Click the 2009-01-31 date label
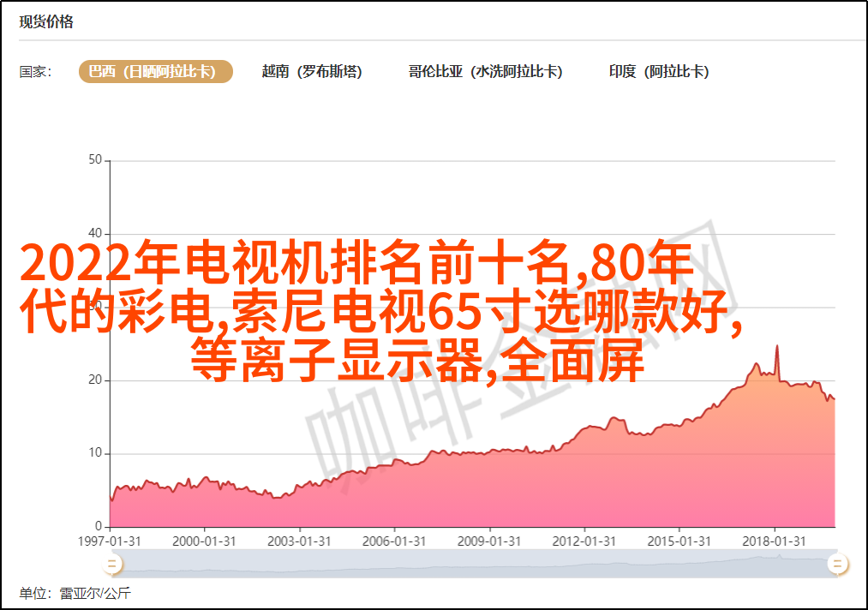868x610 pixels. tap(489, 541)
